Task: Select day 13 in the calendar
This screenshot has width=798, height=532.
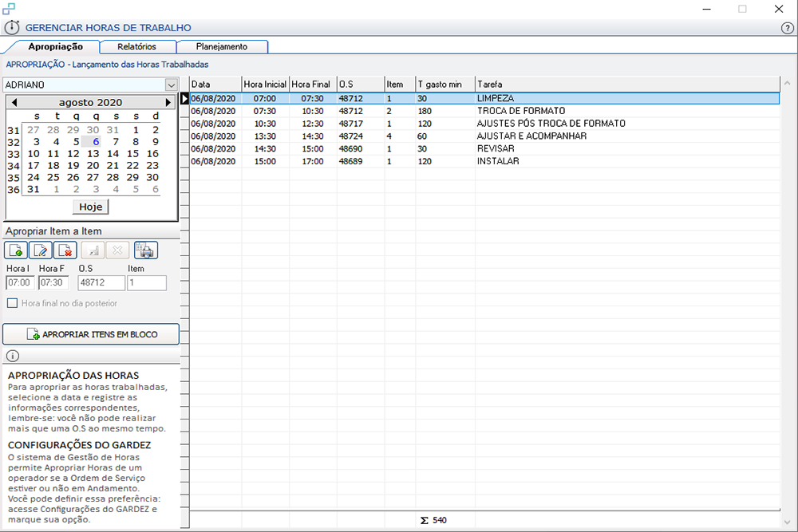Action: pyautogui.click(x=93, y=154)
